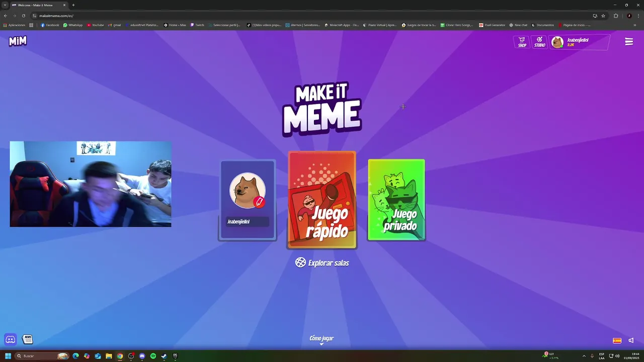Open the Windows Start menu

tap(8, 356)
